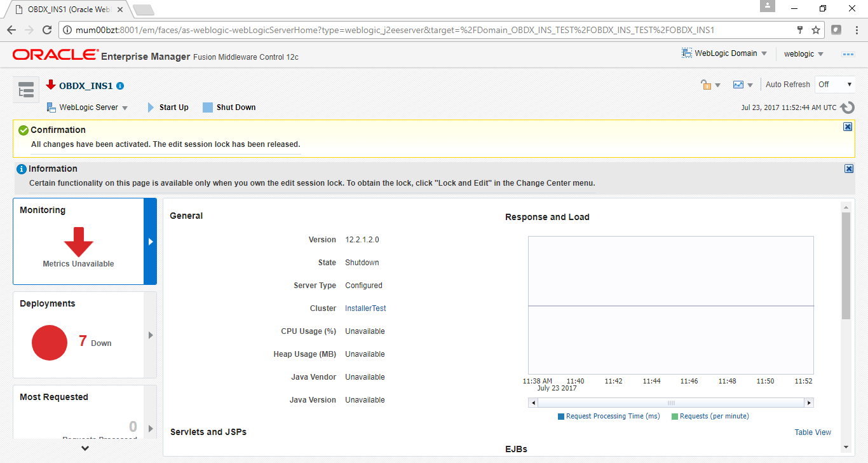This screenshot has width=868, height=463.
Task: Open the weblogic user dropdown
Action: (x=804, y=54)
